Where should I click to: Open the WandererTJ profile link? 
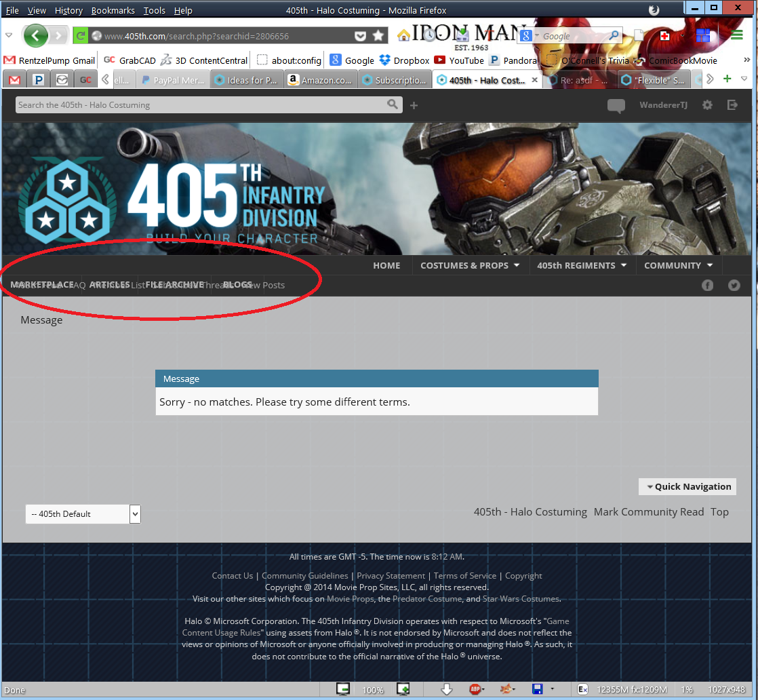[663, 105]
